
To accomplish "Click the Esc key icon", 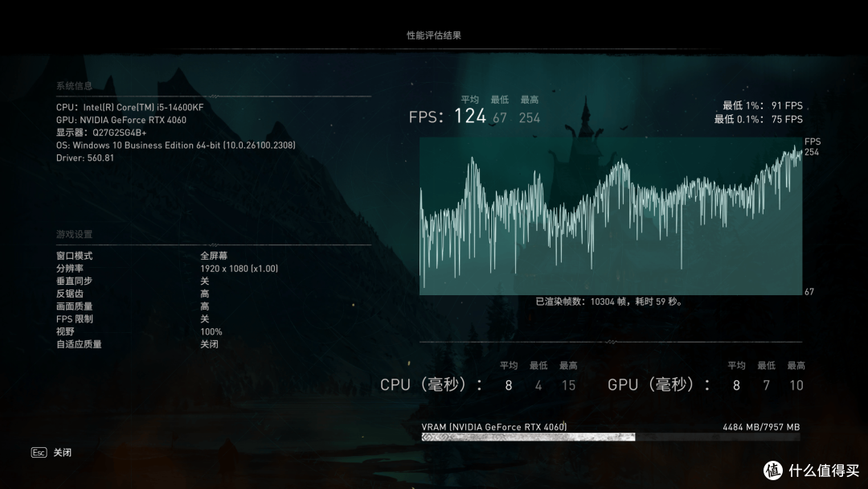I will pyautogui.click(x=39, y=453).
